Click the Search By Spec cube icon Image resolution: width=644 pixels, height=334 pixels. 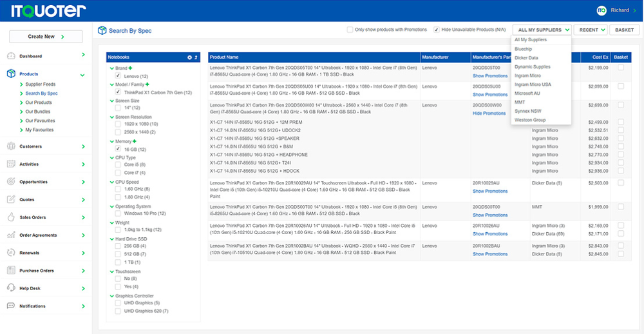(x=102, y=30)
